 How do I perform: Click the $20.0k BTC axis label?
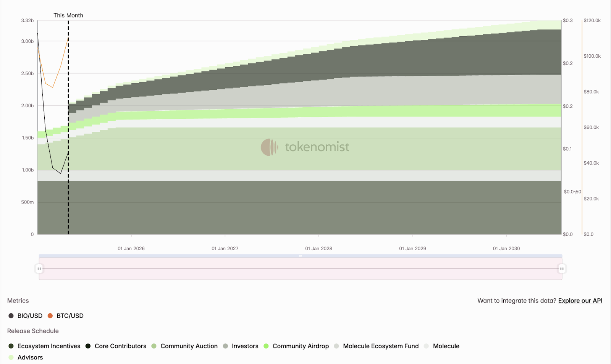pos(591,199)
